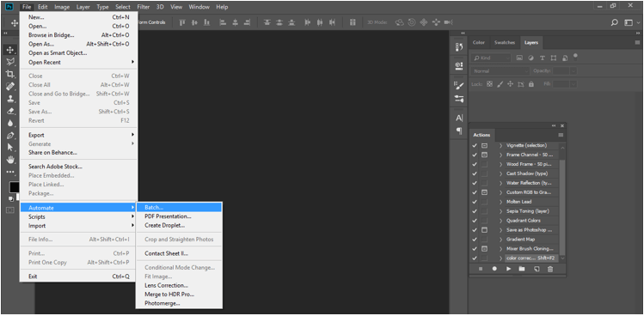This screenshot has width=644, height=316.
Task: Toggle the dialog box for Custom RGB to Grayscale
Action: coord(485,192)
